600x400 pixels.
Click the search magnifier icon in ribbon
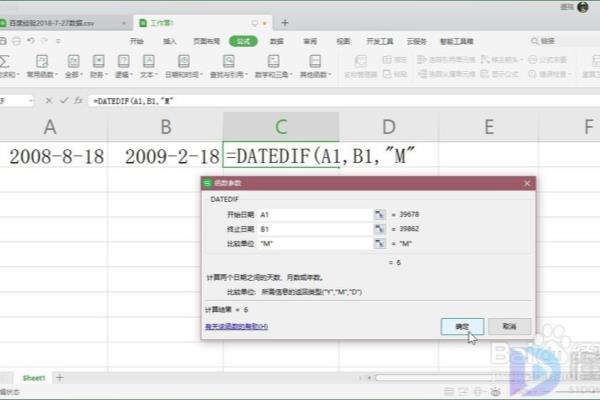[535, 41]
